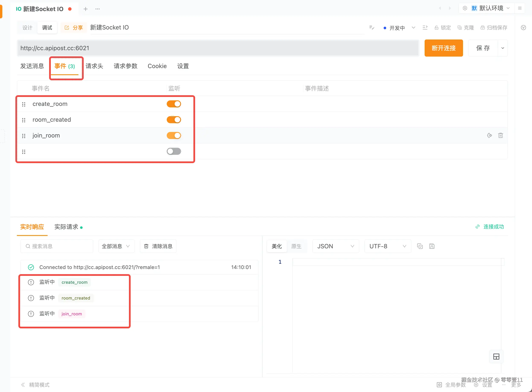Enable the empty event row toggle

tap(174, 151)
